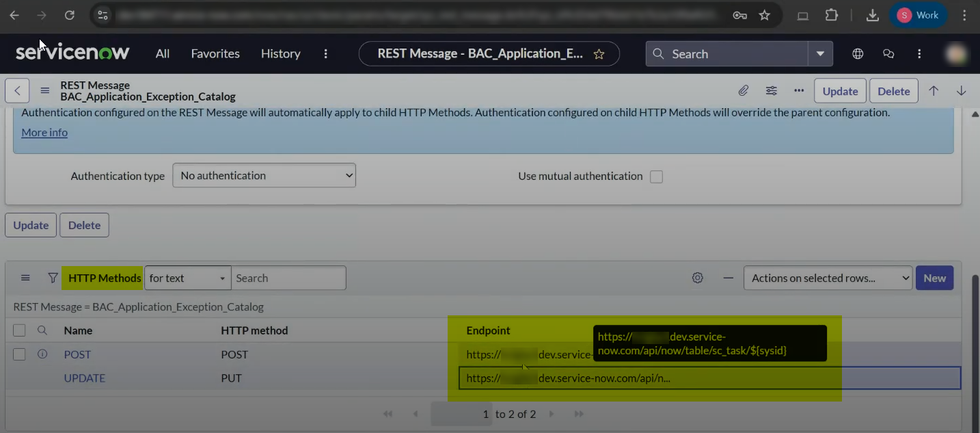Open the user avatar menu
Image resolution: width=980 pixels, height=433 pixels.
(956, 53)
